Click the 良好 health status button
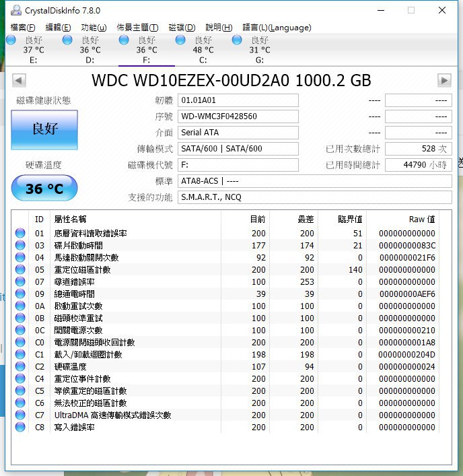463x476 pixels. [44, 130]
